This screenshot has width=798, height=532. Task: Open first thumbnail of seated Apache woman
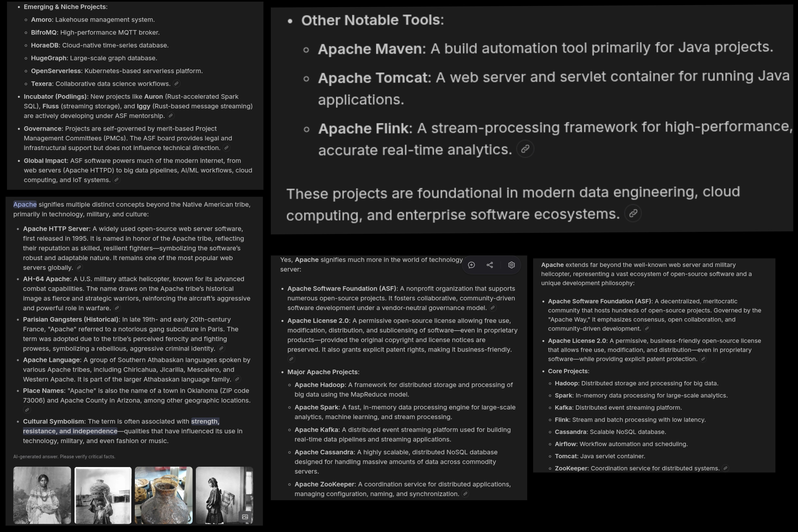(x=42, y=495)
